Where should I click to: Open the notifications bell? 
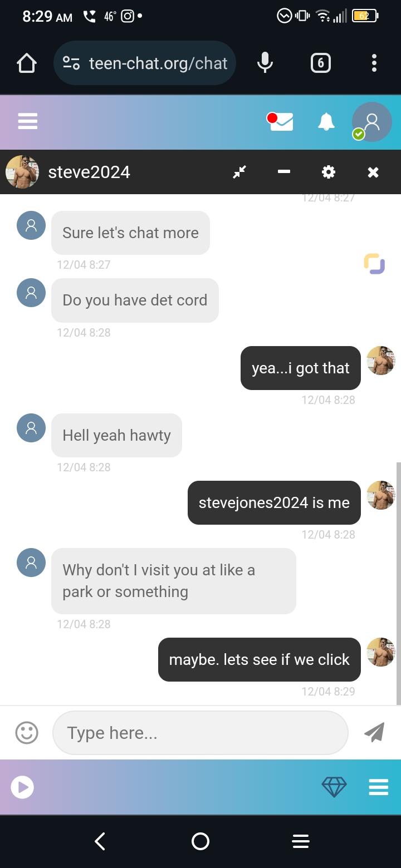pyautogui.click(x=326, y=121)
